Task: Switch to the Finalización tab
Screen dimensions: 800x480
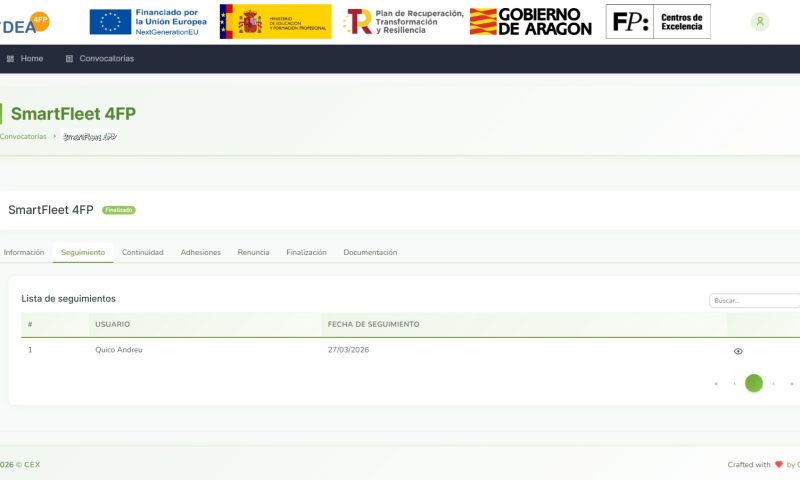Action: click(306, 252)
